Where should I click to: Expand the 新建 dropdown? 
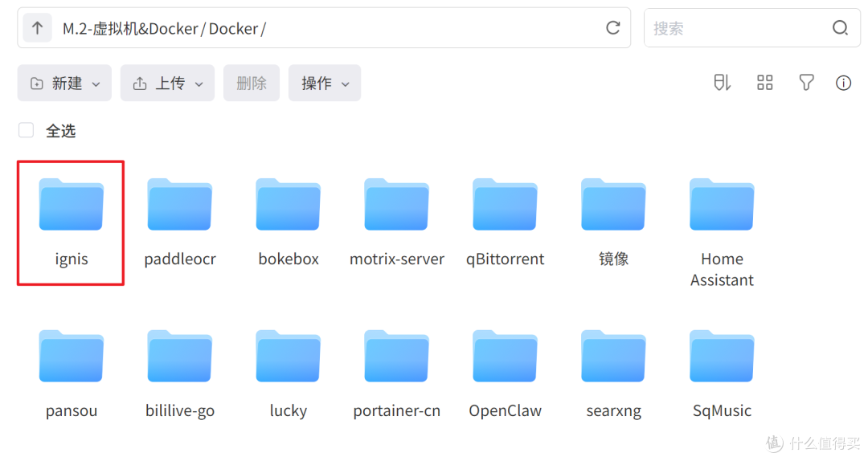(x=64, y=83)
